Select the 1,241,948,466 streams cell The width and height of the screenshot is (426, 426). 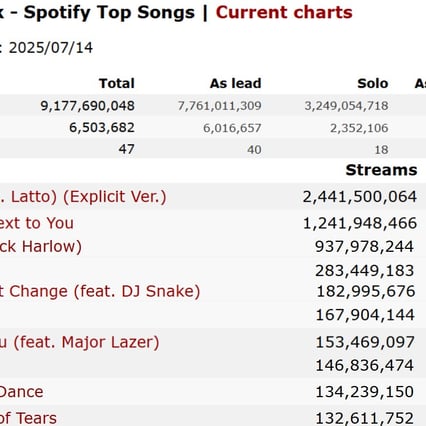tap(360, 223)
